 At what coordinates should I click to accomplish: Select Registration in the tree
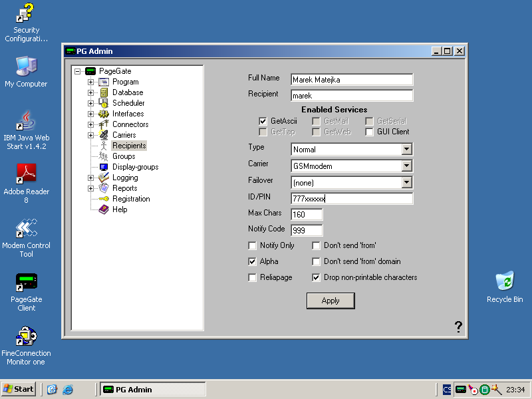coord(131,199)
